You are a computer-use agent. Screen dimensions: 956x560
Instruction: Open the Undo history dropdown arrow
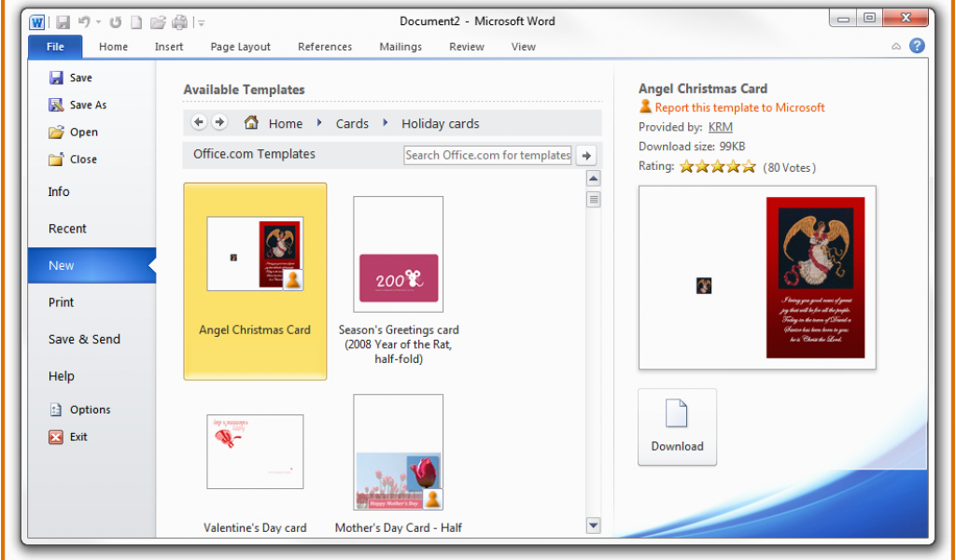[98, 22]
